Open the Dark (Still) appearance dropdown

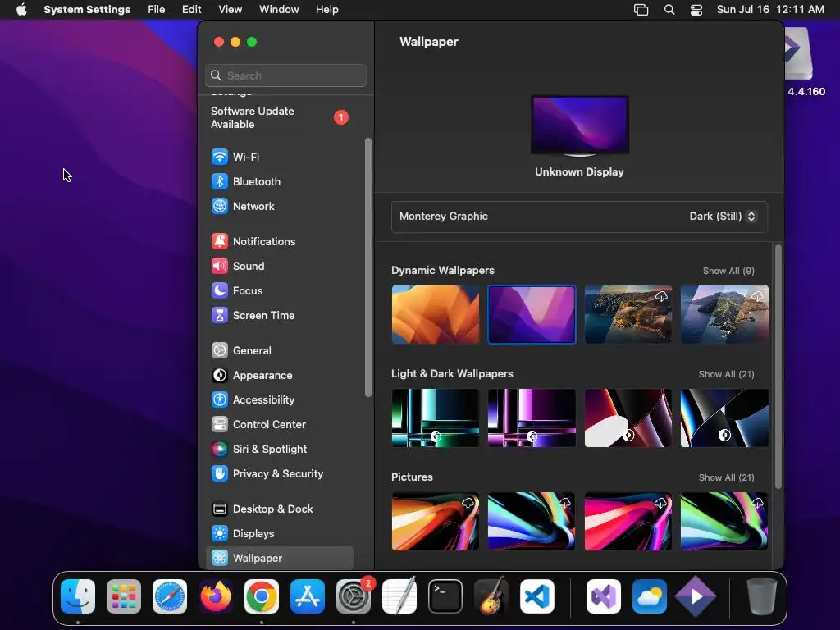[x=722, y=217]
